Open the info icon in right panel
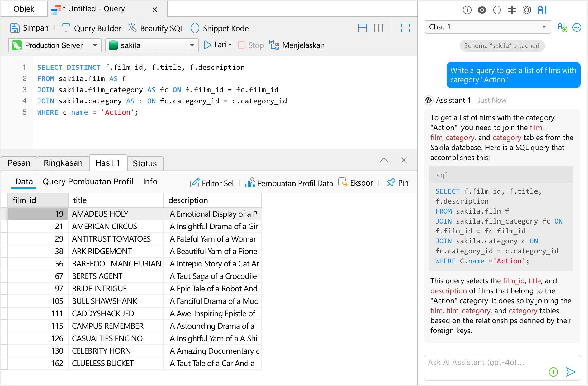This screenshot has width=588, height=386. pyautogui.click(x=467, y=10)
